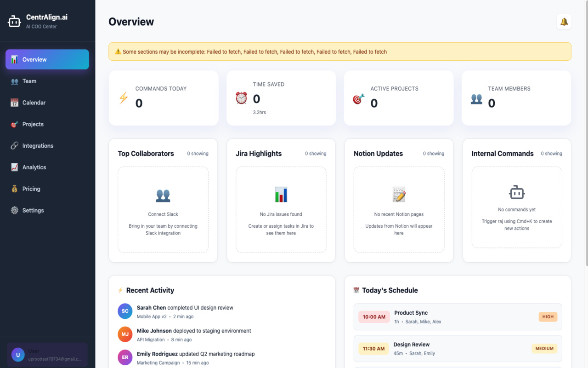Click 'Mike Johnson deployed to staging environment'
The image size is (588, 368).
(x=194, y=331)
